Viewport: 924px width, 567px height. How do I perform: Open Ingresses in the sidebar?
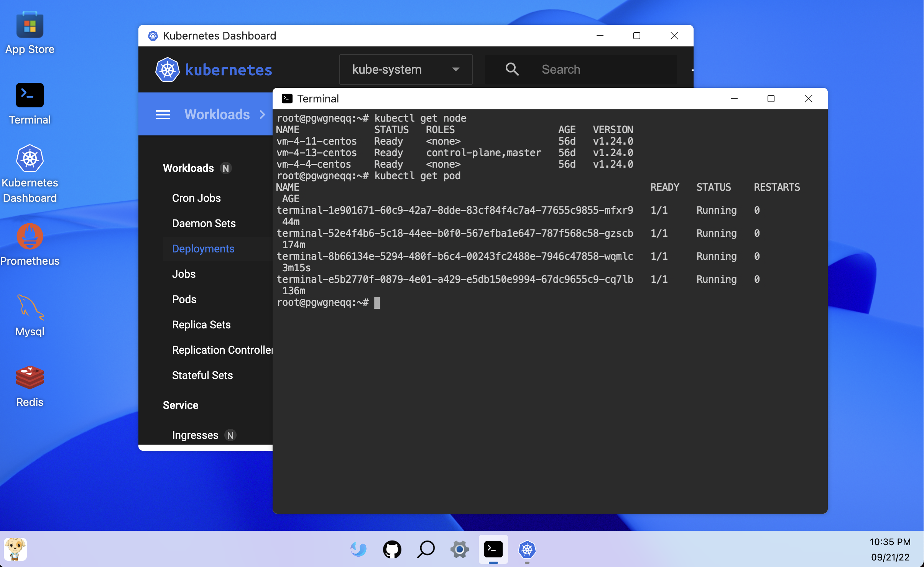(195, 435)
